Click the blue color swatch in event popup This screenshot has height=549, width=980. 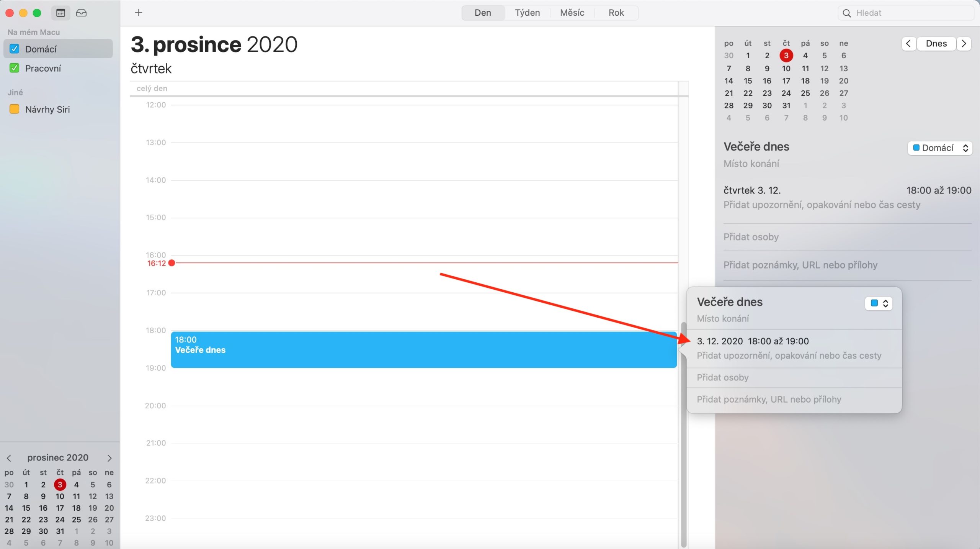[x=874, y=303]
